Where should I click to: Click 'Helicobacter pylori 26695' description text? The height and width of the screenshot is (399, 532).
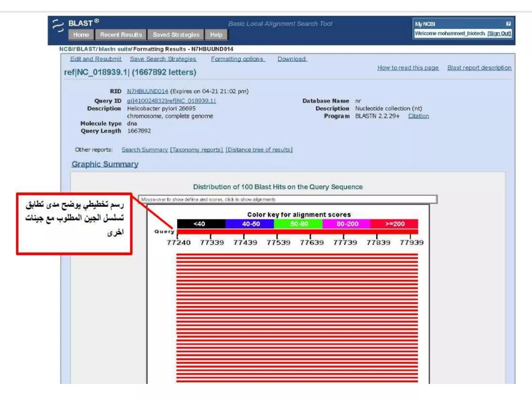tap(161, 109)
